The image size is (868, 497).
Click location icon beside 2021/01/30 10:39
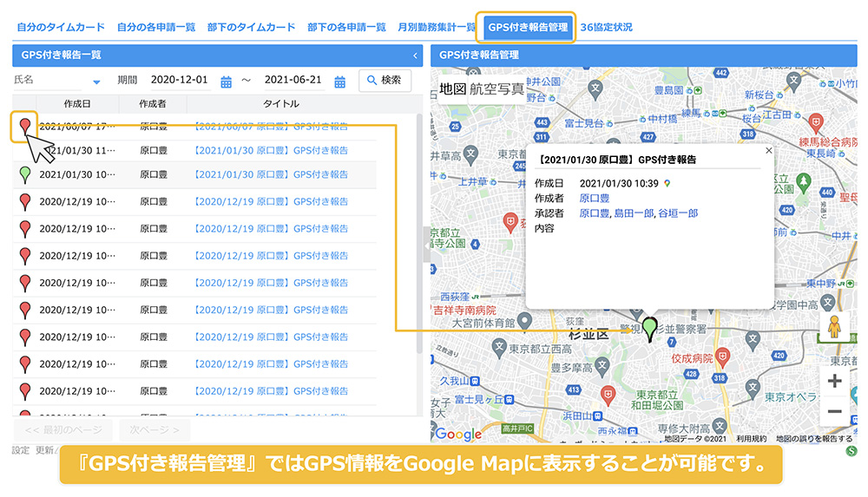(x=667, y=183)
